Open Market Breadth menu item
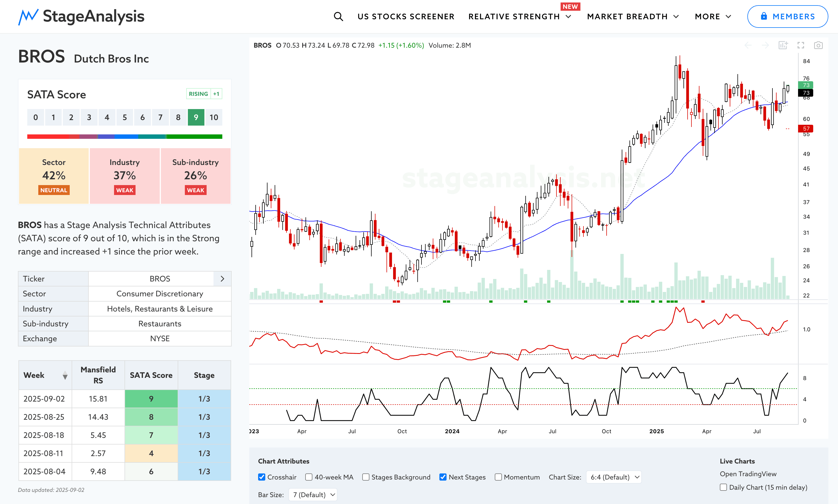838x504 pixels. coord(627,17)
